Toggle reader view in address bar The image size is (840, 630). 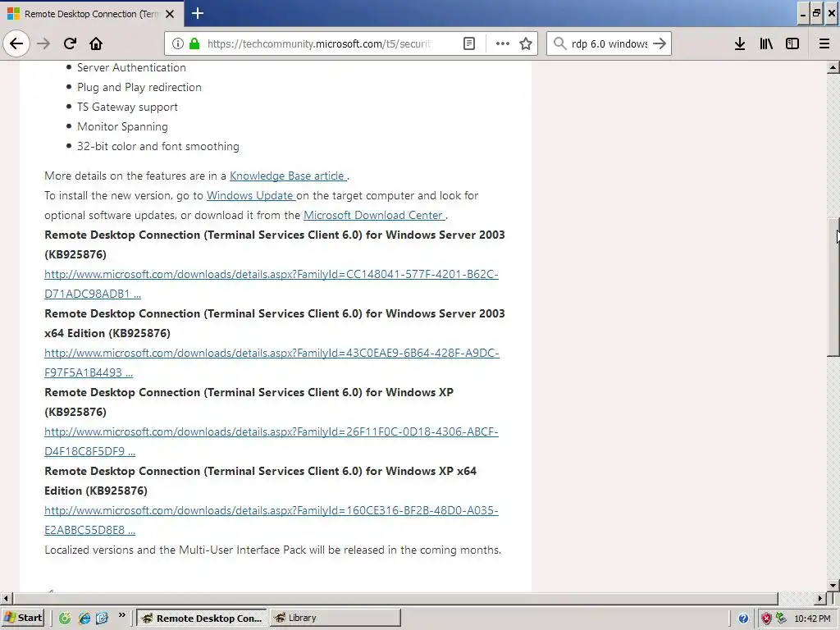(468, 43)
